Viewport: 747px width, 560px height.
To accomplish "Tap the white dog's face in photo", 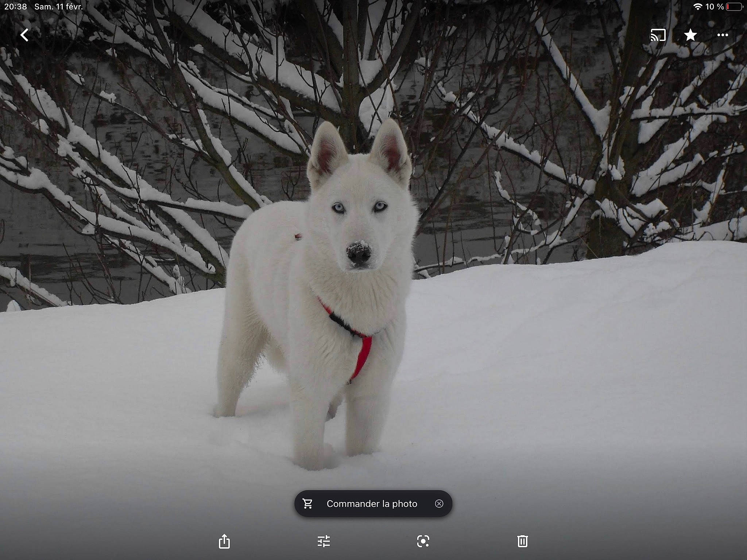I will click(x=359, y=226).
